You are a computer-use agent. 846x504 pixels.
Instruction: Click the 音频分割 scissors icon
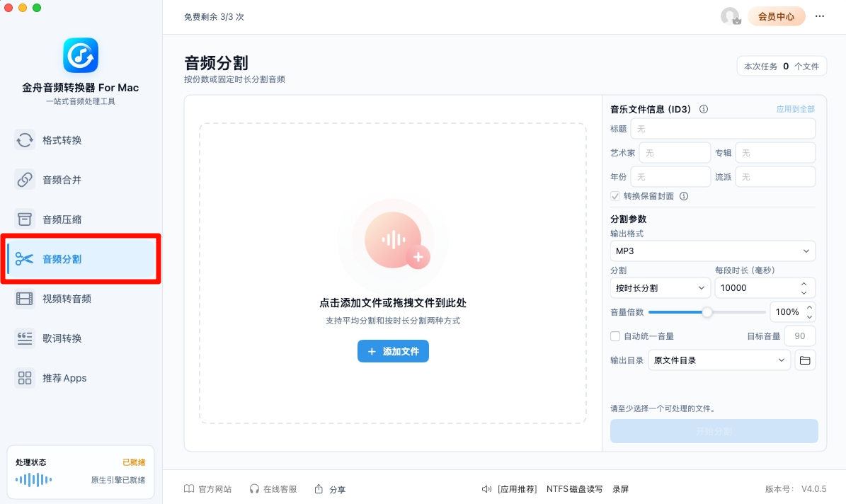coord(24,259)
